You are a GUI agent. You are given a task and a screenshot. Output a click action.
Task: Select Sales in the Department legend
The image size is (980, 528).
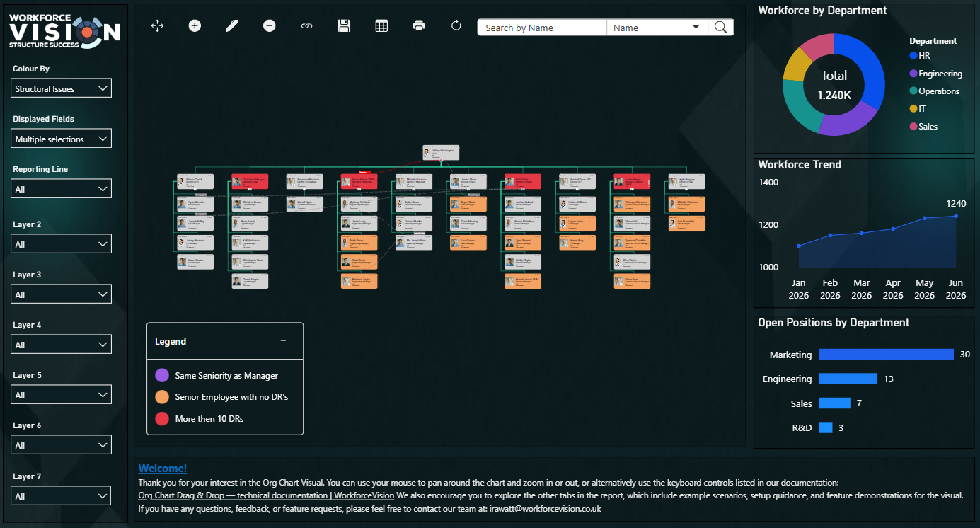coord(923,126)
